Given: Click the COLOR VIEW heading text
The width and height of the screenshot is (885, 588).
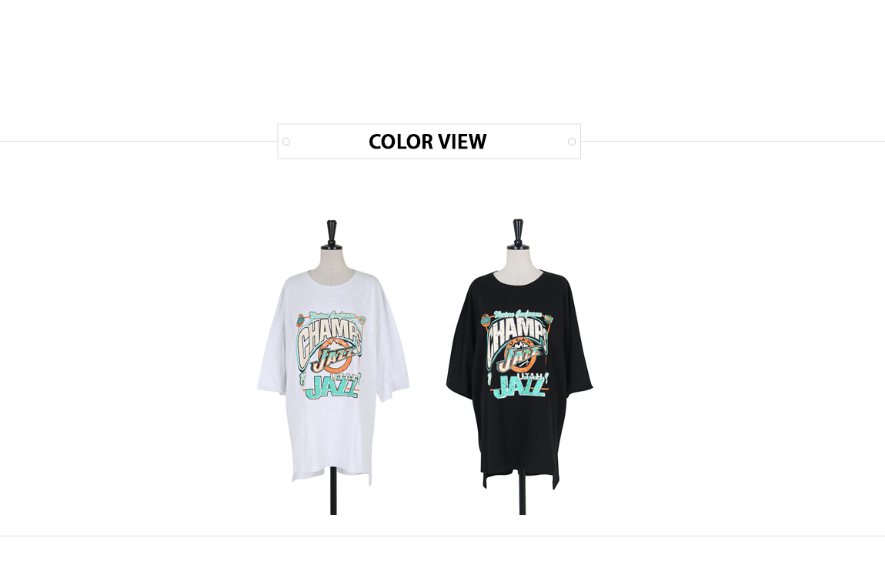Looking at the screenshot, I should pos(427,142).
